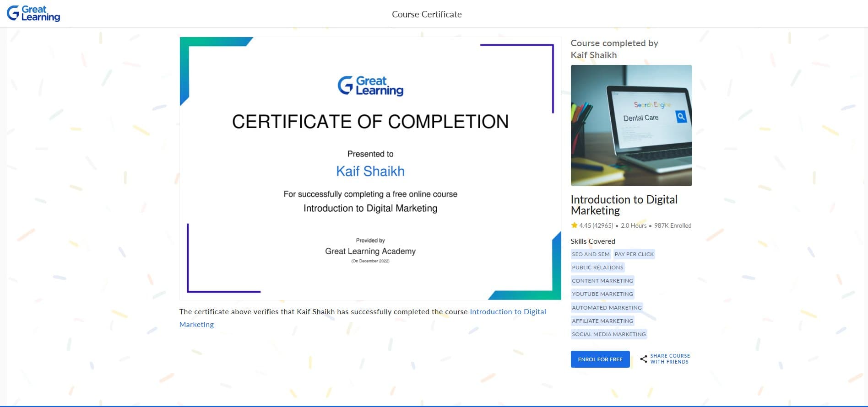Select the AUTOMATED MARKETING skill tag
This screenshot has height=407, width=868.
click(x=607, y=308)
